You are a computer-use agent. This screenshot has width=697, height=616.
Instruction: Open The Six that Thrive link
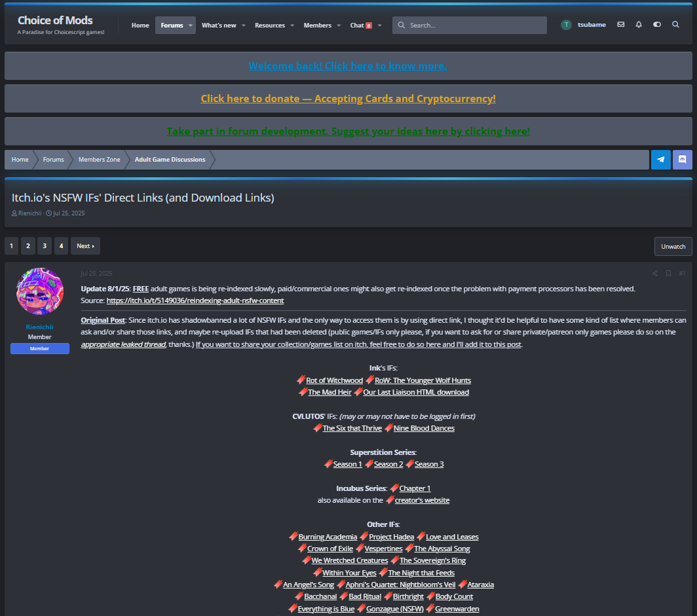tap(352, 428)
